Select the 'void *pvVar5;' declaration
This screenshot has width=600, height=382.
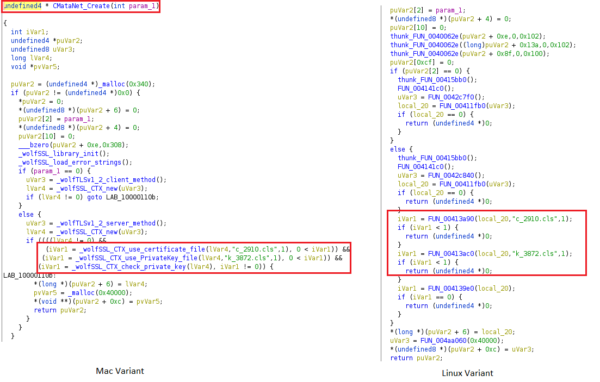pos(35,67)
